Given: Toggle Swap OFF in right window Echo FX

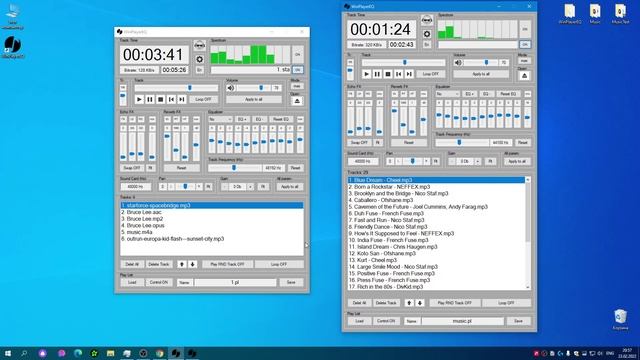Looking at the screenshot, I should (360, 142).
